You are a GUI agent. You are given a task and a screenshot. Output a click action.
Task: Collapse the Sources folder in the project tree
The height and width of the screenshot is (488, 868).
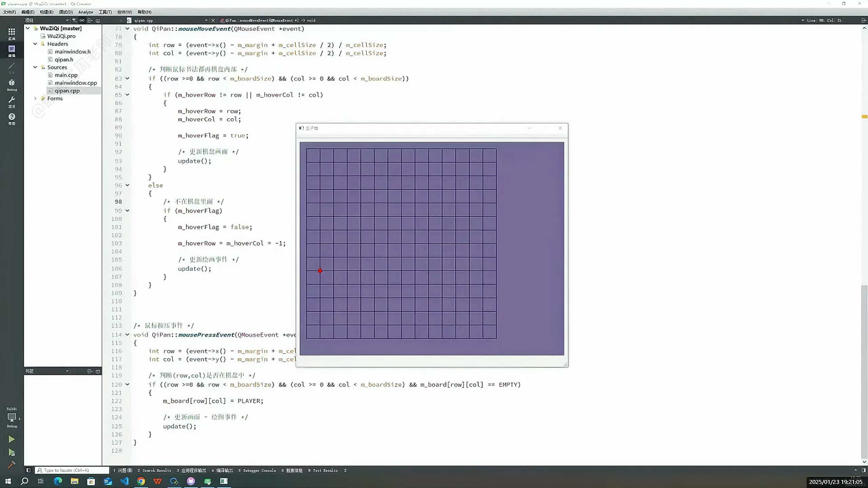35,67
